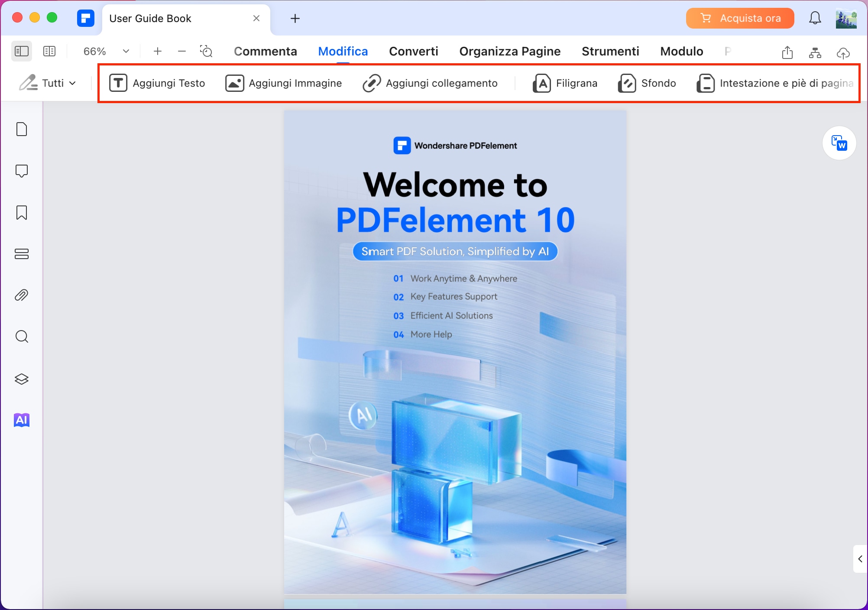Click the Acquista ora button
The width and height of the screenshot is (868, 610).
tap(740, 18)
